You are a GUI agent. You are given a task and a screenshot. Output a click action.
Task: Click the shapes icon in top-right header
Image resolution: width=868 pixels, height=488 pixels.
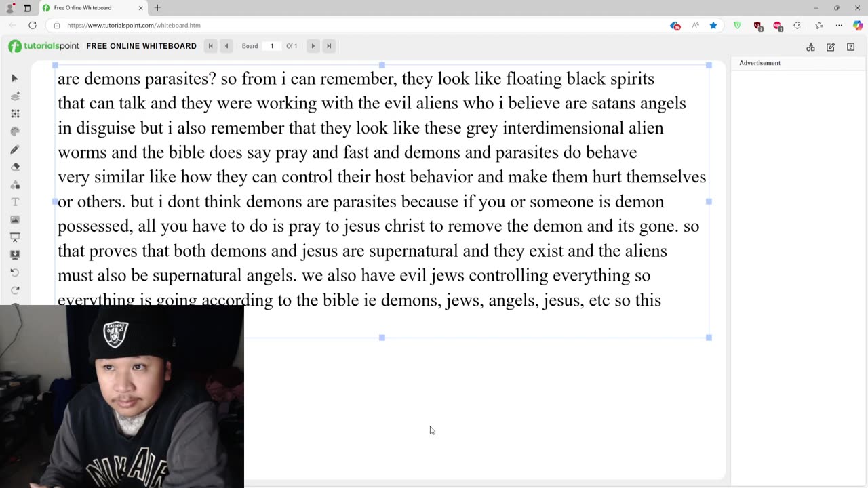(810, 47)
